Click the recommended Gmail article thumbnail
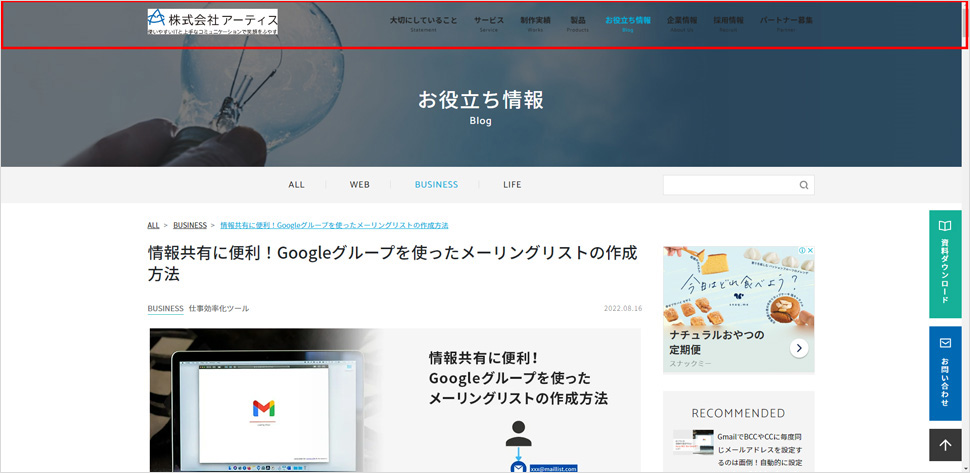The image size is (970, 473). (x=693, y=442)
